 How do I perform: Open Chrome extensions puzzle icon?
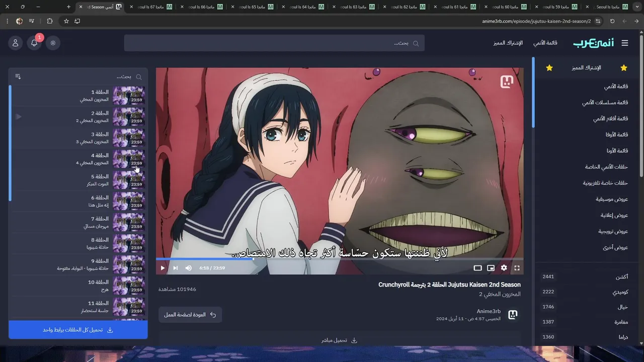(x=49, y=21)
